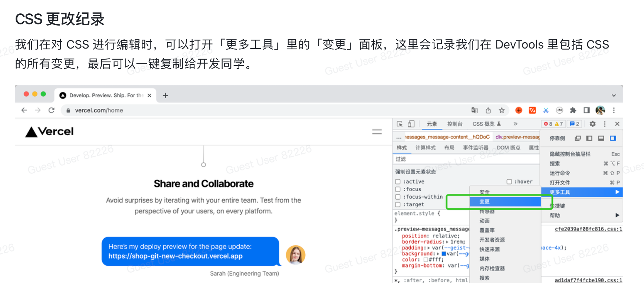This screenshot has width=644, height=283.
Task: Expand the 帮助 submenu arrow
Action: click(617, 215)
